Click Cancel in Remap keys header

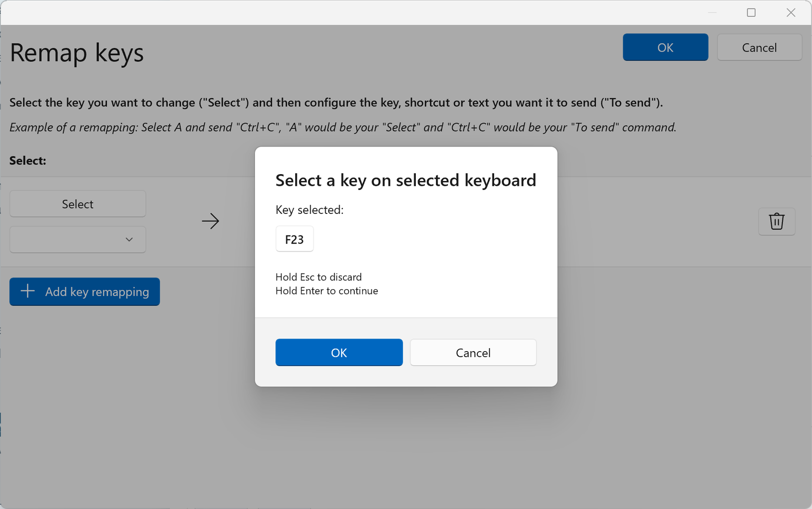click(759, 48)
